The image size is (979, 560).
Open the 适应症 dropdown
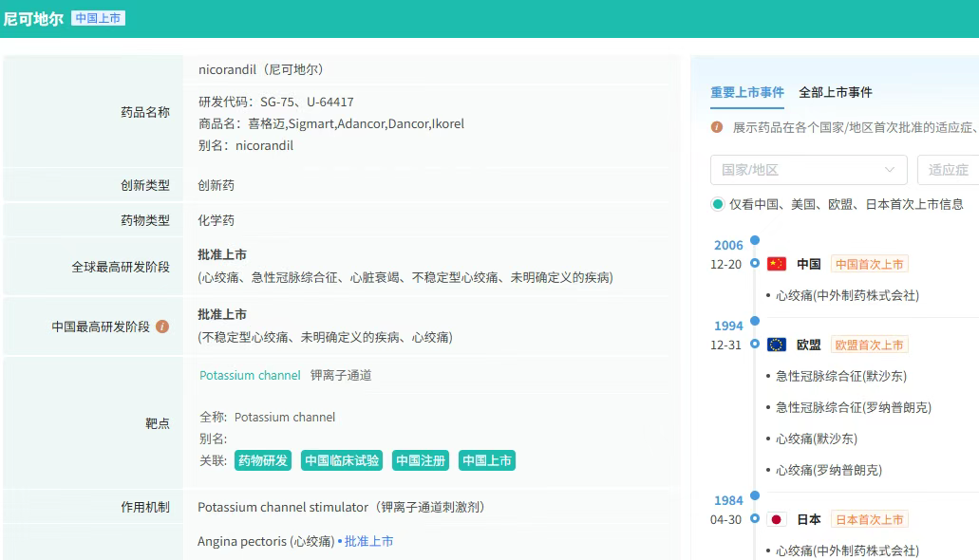pyautogui.click(x=948, y=170)
